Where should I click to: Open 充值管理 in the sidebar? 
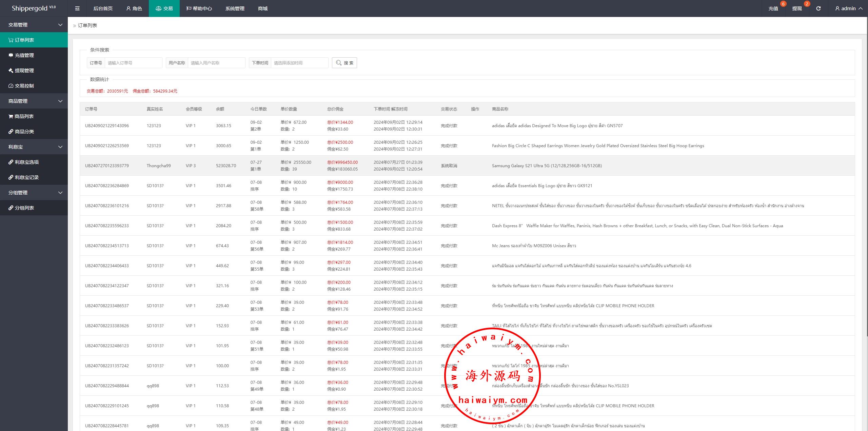[24, 55]
